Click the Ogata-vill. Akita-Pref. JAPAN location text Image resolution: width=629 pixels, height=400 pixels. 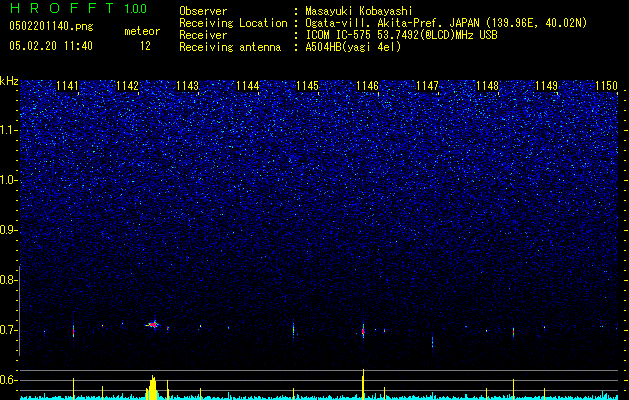pyautogui.click(x=446, y=23)
